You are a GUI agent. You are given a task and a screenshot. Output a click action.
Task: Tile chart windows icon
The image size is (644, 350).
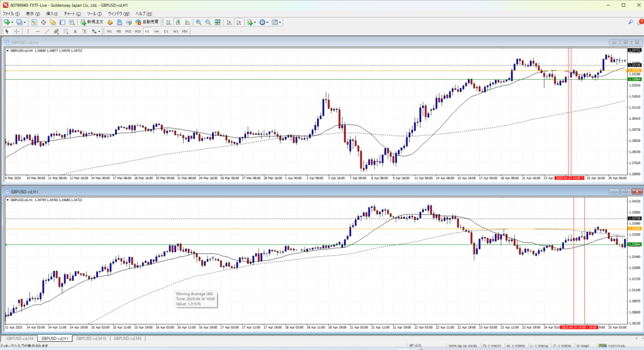(218, 22)
